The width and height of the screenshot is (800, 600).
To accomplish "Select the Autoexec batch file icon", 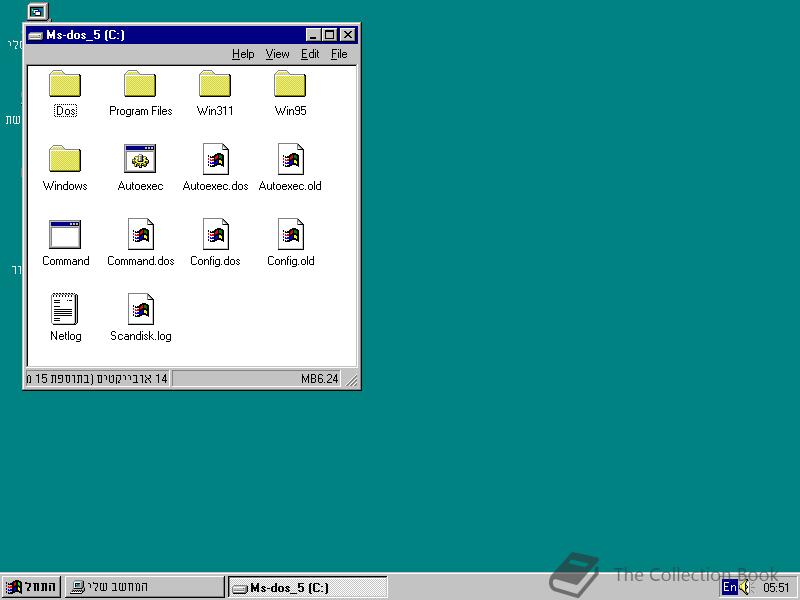I will click(140, 159).
